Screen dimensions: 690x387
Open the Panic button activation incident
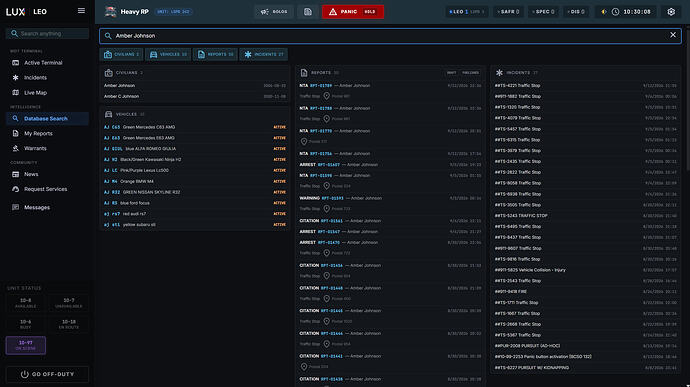coord(585,357)
